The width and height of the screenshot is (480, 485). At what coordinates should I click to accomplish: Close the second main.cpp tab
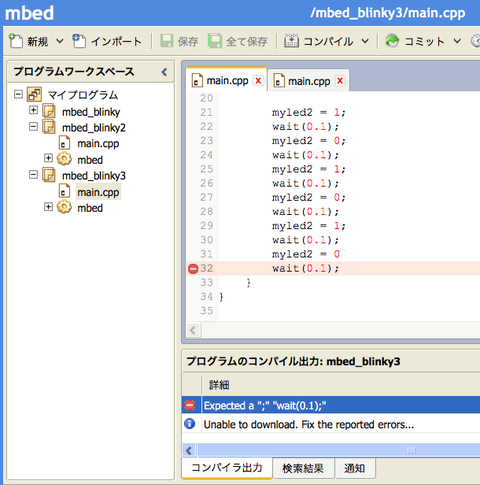340,81
